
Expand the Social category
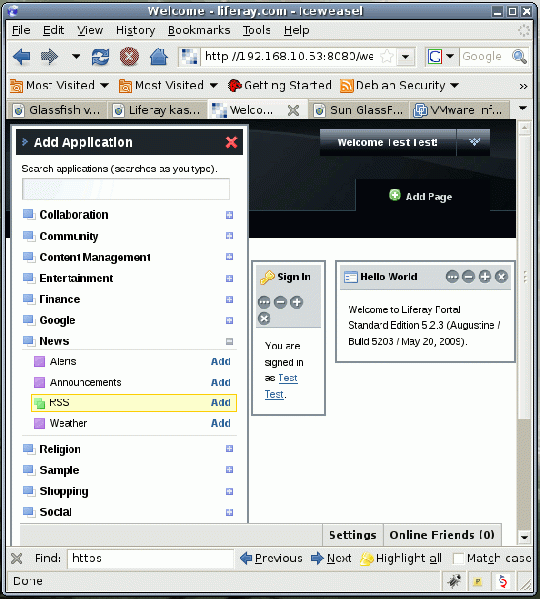(x=229, y=512)
